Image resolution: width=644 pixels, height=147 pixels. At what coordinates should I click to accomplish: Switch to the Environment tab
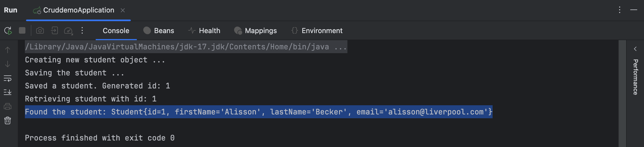[x=317, y=31]
